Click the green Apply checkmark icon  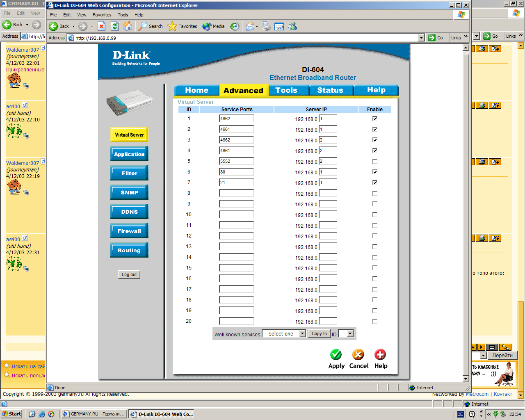point(336,354)
